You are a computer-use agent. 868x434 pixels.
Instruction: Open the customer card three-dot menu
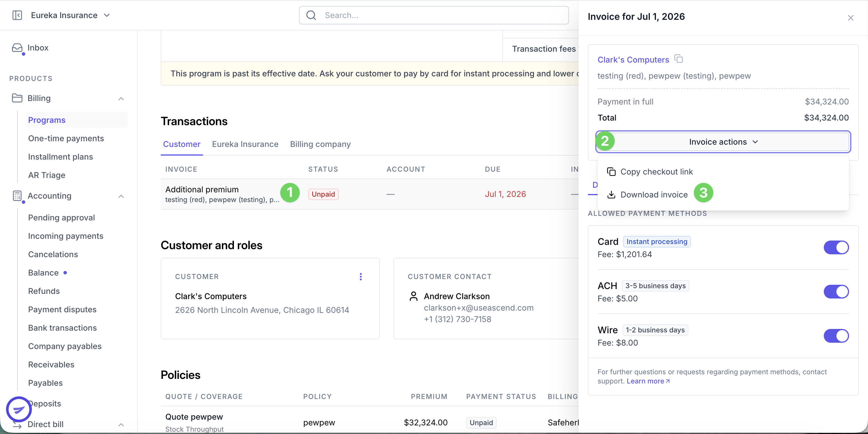point(361,277)
